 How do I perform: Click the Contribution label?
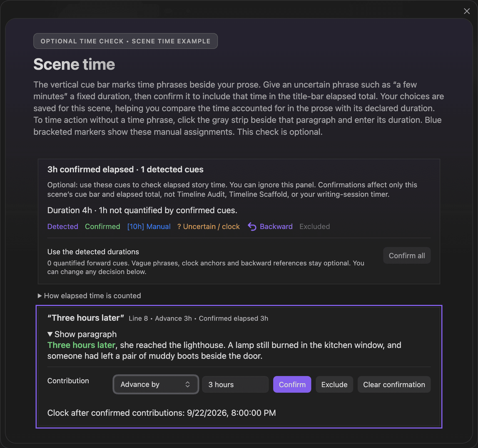68,381
